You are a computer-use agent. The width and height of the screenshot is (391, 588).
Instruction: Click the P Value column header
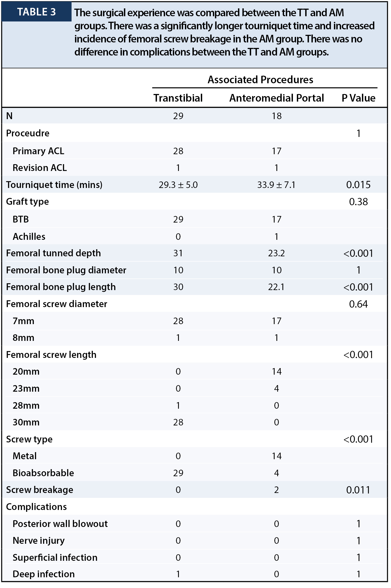(359, 98)
